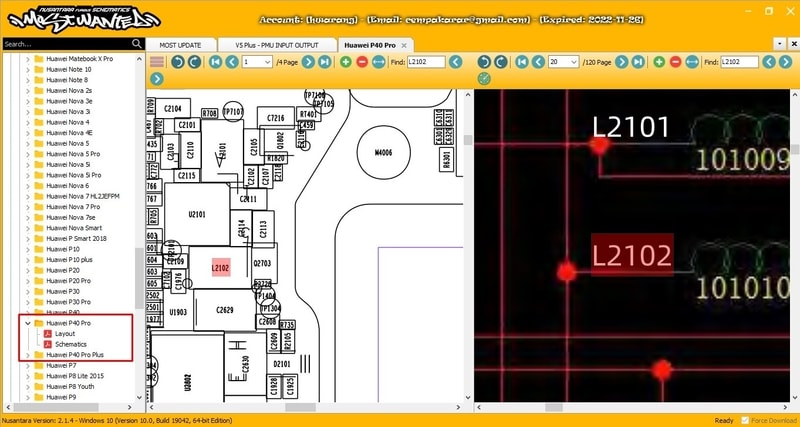Rotate layout view clockwise
This screenshot has width=800, height=427.
[x=194, y=62]
